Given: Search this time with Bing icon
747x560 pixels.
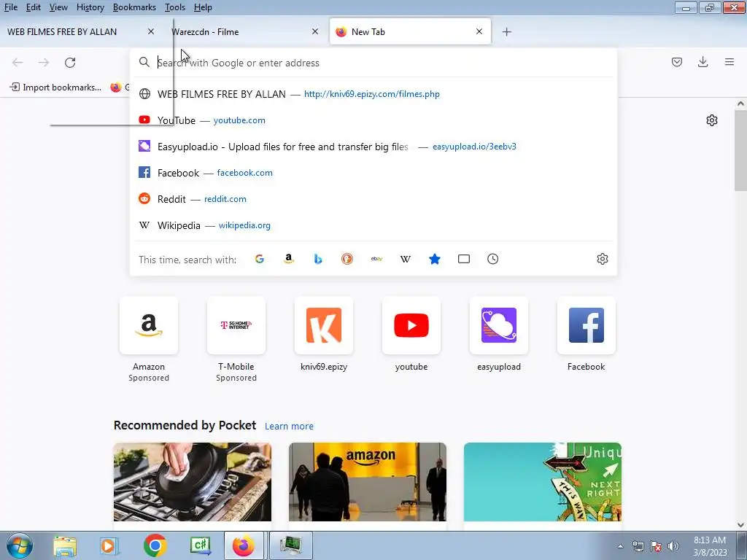Looking at the screenshot, I should pos(318,259).
